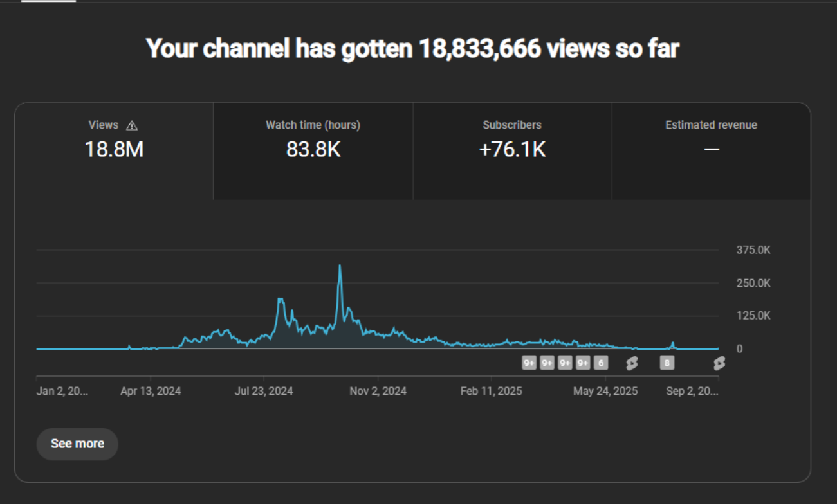
Task: Click the Apr 13, 2024 date axis label
Action: coord(151,391)
